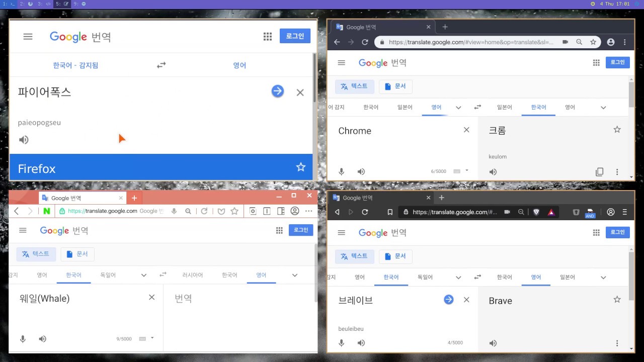
Task: Toggle Whale sidebar panel icon
Action: [281, 211]
